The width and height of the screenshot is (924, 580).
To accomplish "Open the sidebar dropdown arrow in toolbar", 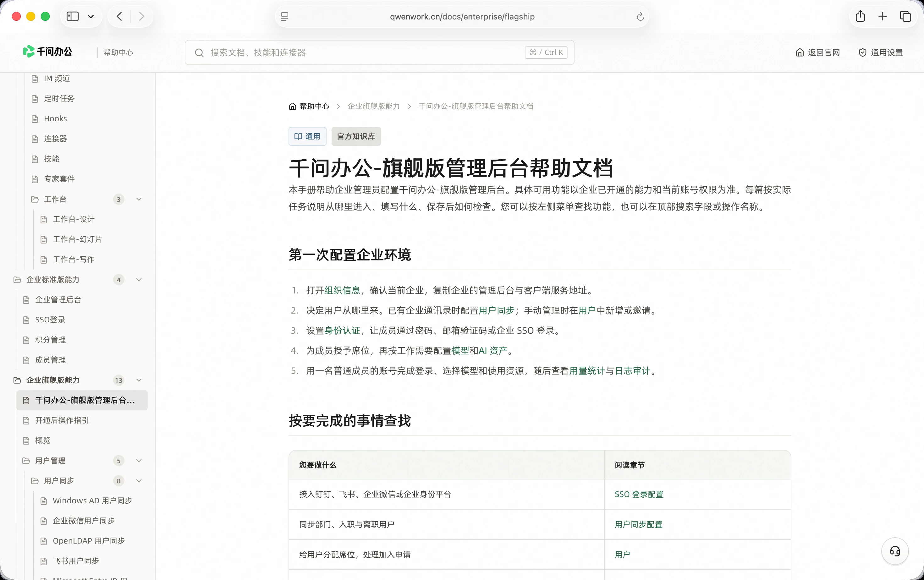I will pyautogui.click(x=91, y=16).
